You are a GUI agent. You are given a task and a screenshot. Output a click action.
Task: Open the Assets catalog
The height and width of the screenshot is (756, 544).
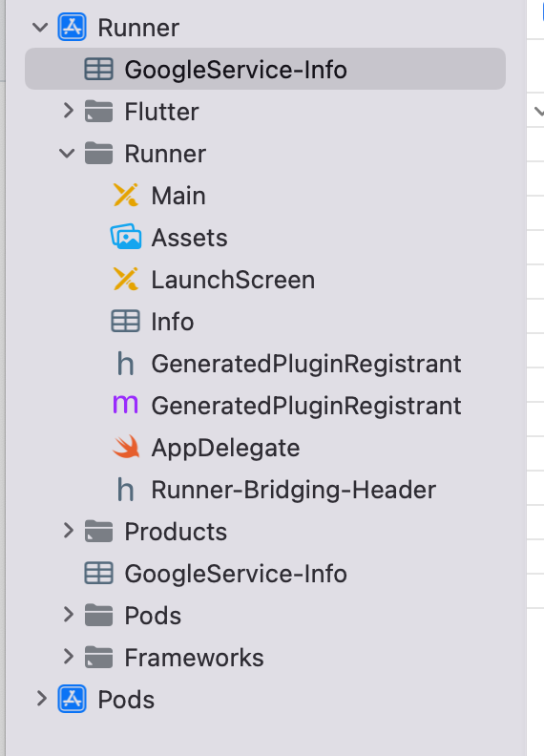[190, 238]
